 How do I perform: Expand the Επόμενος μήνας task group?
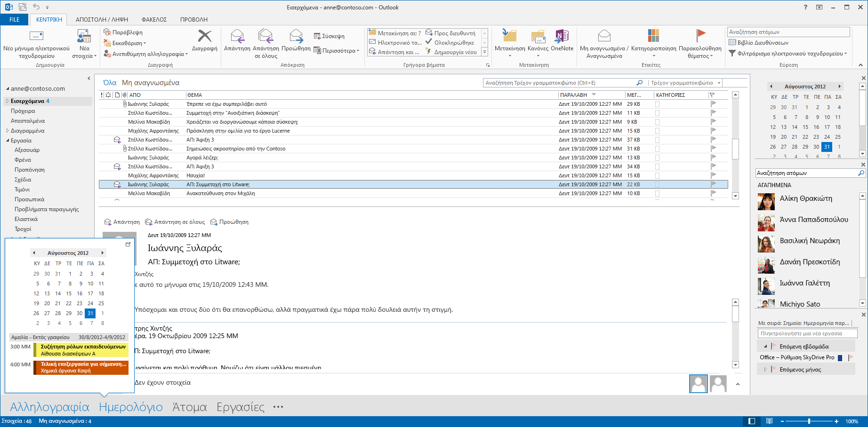[765, 370]
